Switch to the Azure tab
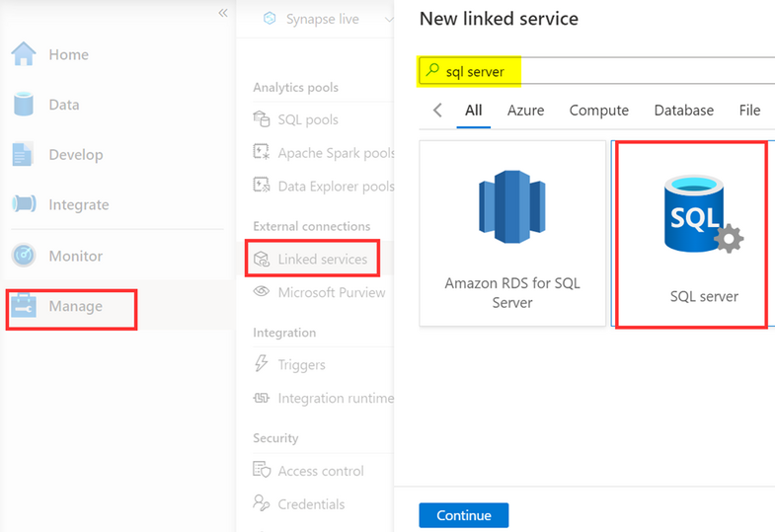The width and height of the screenshot is (775, 532). (525, 111)
